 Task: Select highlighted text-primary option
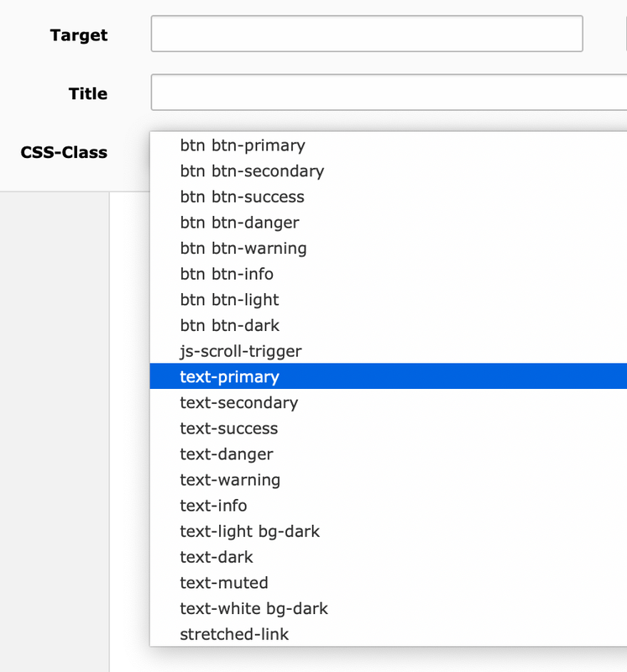(x=389, y=376)
